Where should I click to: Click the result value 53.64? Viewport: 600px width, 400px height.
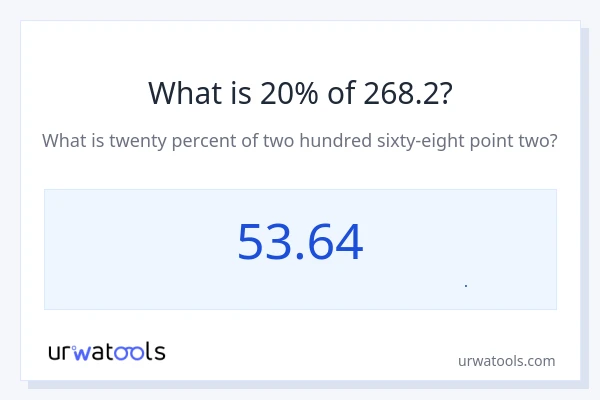[x=300, y=243]
